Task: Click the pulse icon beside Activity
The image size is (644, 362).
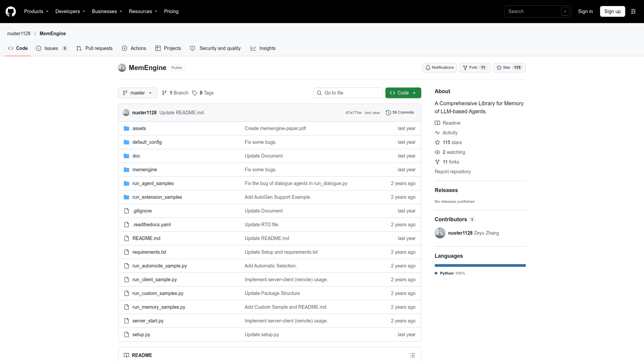Action: click(x=437, y=133)
